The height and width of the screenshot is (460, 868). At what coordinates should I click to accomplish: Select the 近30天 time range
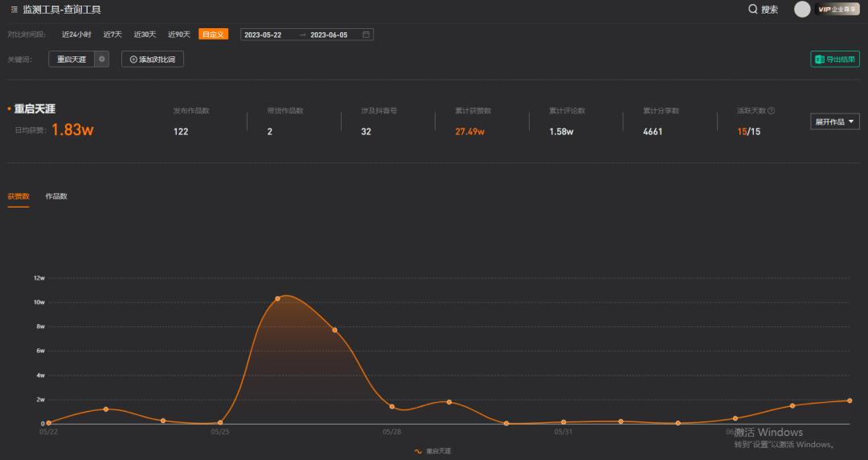pos(145,35)
